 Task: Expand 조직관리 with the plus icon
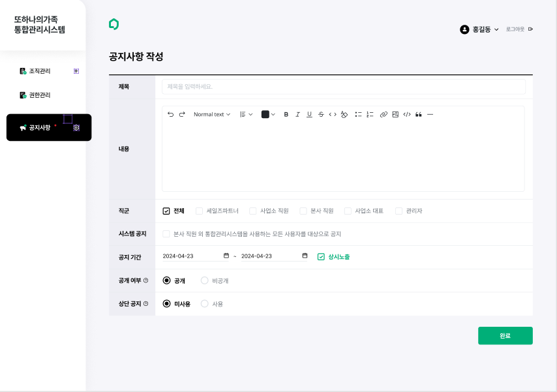tap(76, 71)
